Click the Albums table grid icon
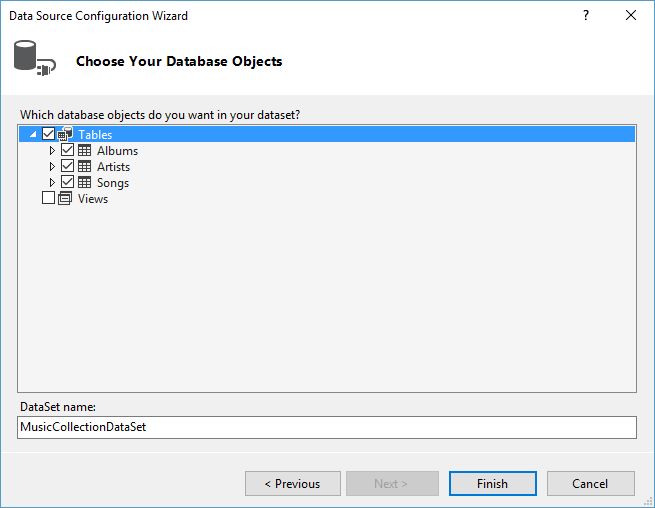Viewport: 655px width, 508px height. (84, 150)
